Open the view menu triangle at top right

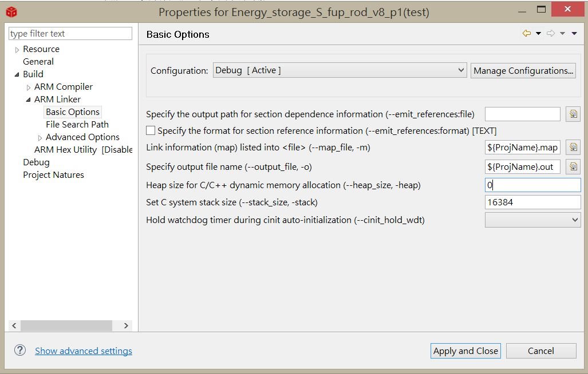(x=574, y=34)
